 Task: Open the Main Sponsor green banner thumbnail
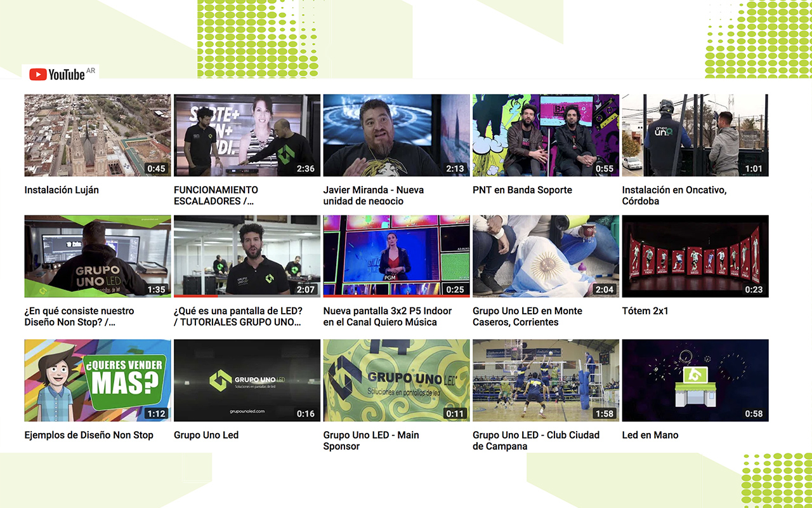[x=396, y=380]
